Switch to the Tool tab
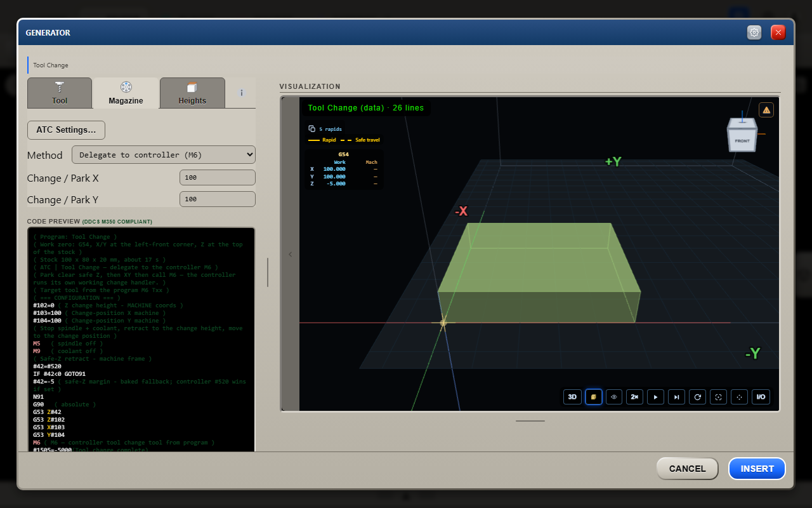812x508 pixels. pos(60,93)
